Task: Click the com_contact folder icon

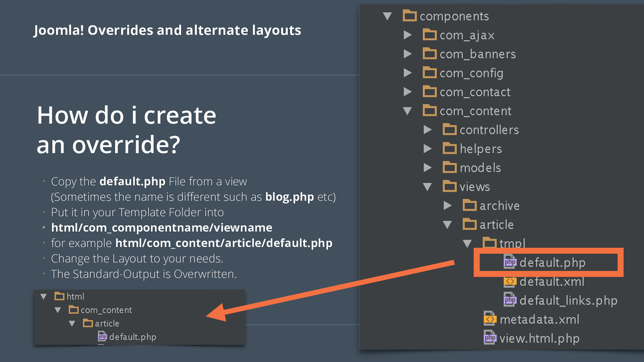Action: point(429,91)
